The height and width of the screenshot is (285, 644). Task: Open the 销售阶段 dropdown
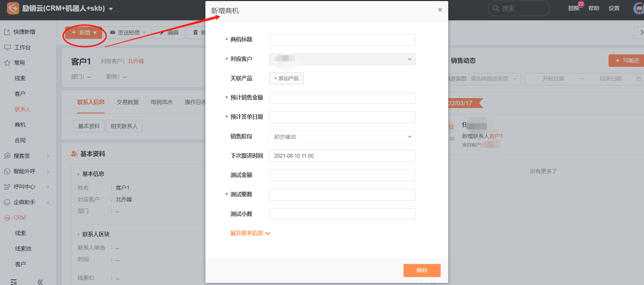[x=342, y=137]
